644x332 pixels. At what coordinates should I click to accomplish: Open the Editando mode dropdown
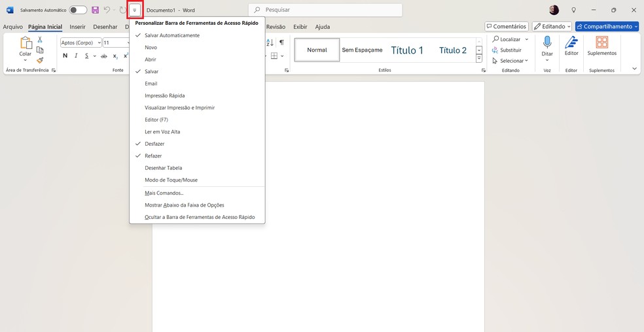tap(552, 26)
